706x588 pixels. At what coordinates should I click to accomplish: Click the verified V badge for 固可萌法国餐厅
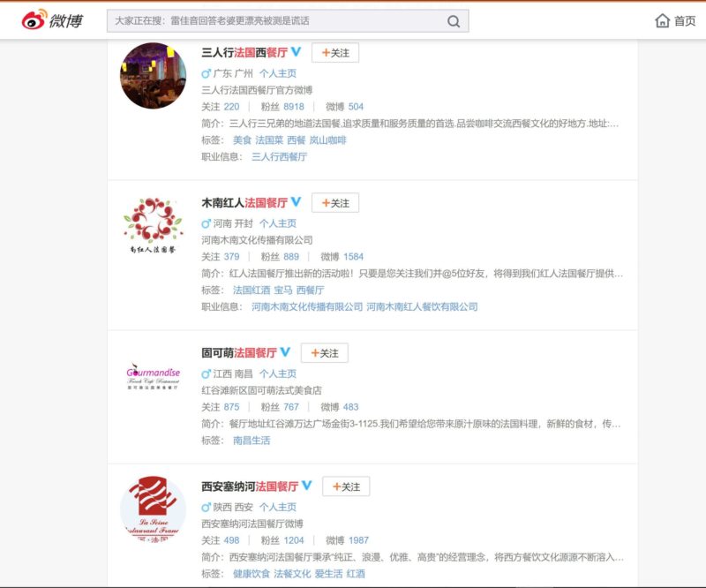[285, 352]
